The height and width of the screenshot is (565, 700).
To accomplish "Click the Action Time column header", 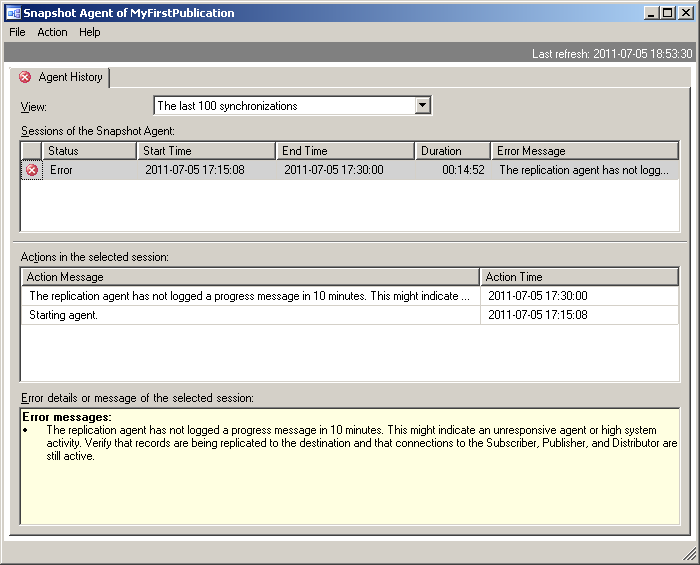I will click(x=579, y=277).
